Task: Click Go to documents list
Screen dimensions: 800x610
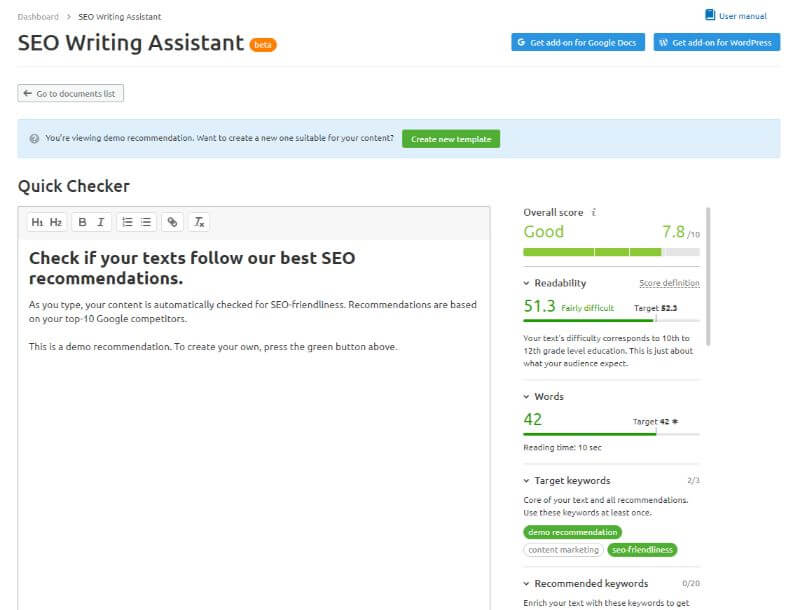Action: pos(69,92)
